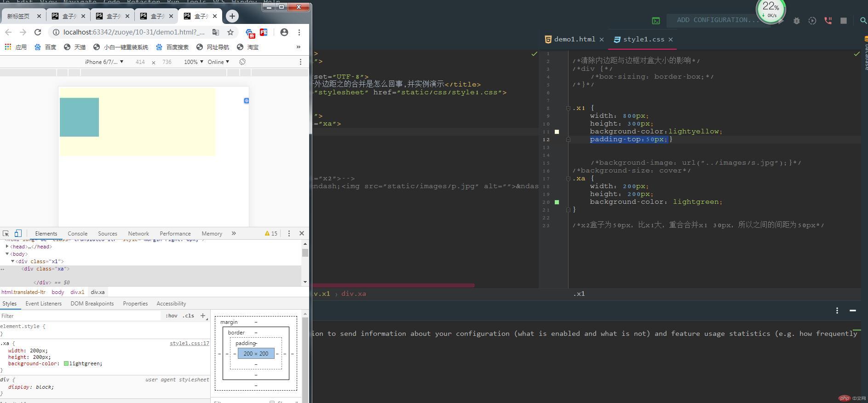
Task: Close the demo1.html editor tab
Action: click(601, 40)
